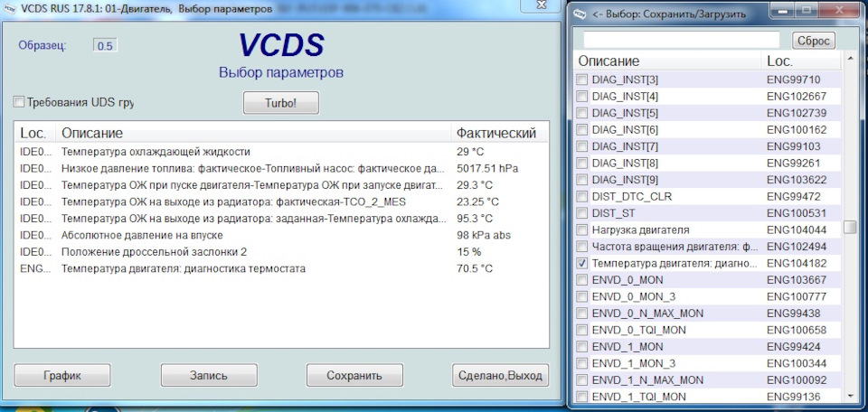The height and width of the screenshot is (412, 868).
Task: Click VCDS app icon in main title bar
Action: click(x=9, y=8)
